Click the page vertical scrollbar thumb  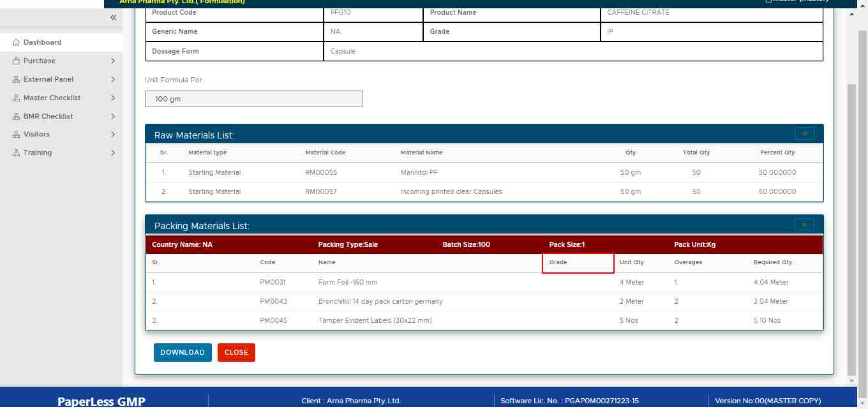pos(851,230)
